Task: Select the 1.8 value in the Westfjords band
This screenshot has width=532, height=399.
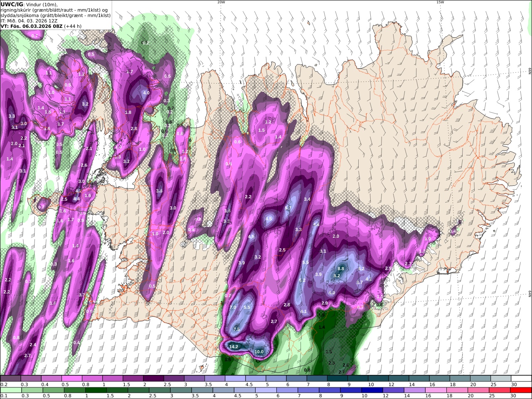Action: (128, 112)
